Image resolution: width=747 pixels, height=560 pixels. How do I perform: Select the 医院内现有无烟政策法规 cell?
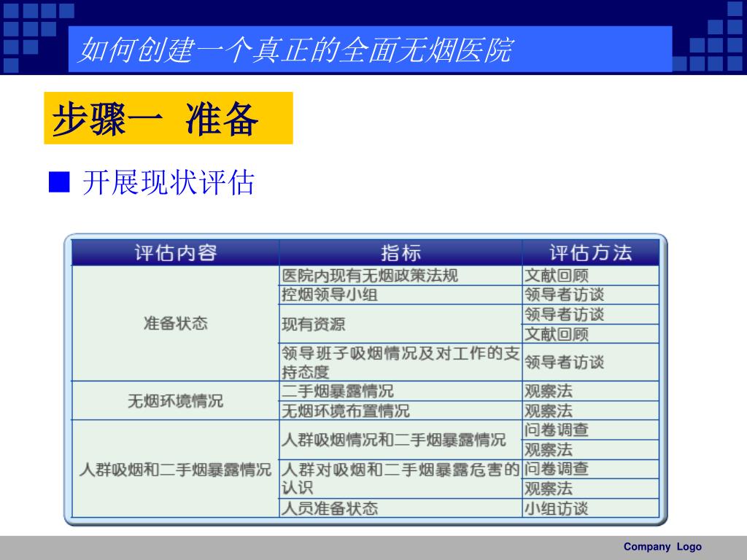tap(400, 276)
